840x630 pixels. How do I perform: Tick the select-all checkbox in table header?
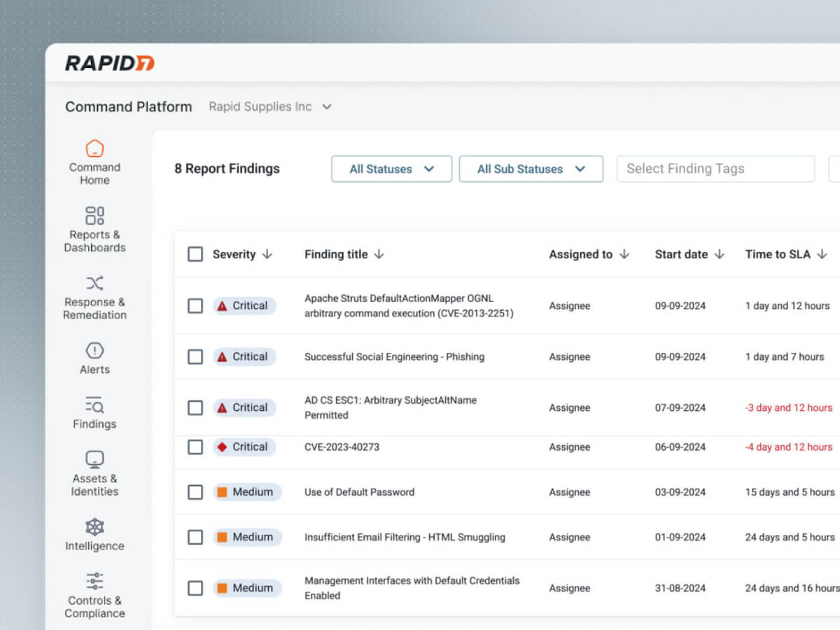(x=195, y=254)
